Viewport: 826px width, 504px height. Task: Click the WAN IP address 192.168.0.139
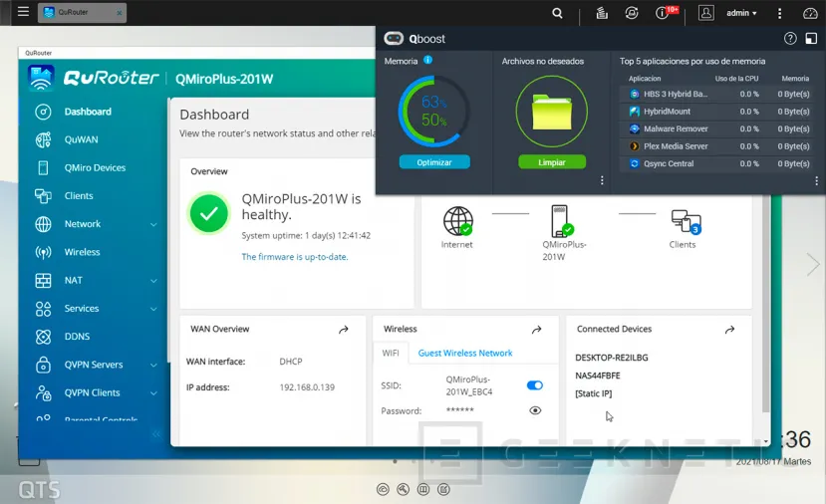pyautogui.click(x=307, y=387)
